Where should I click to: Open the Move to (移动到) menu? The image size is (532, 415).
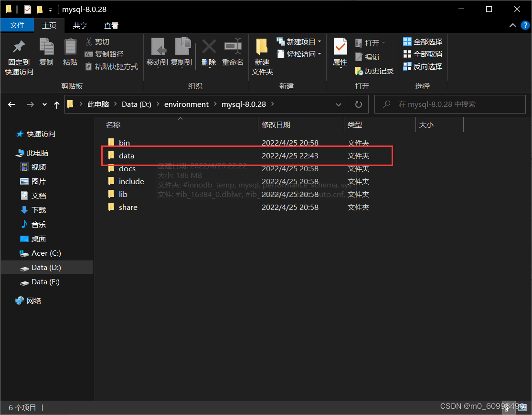pos(158,53)
